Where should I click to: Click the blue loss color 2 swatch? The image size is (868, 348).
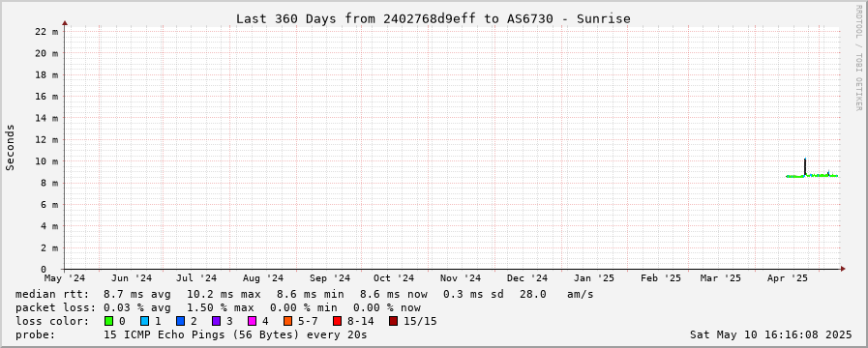180,321
